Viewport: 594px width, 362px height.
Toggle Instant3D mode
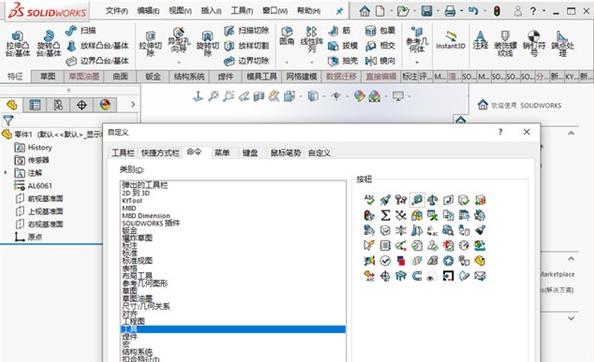pos(450,40)
